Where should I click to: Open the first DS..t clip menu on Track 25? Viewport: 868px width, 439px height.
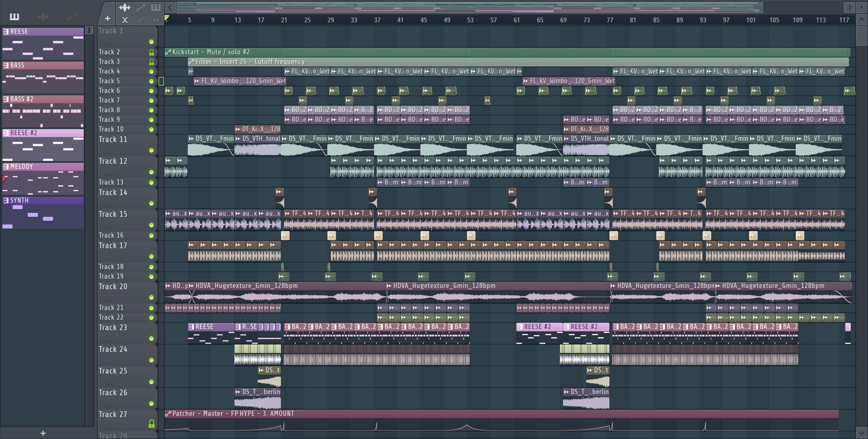[261, 370]
